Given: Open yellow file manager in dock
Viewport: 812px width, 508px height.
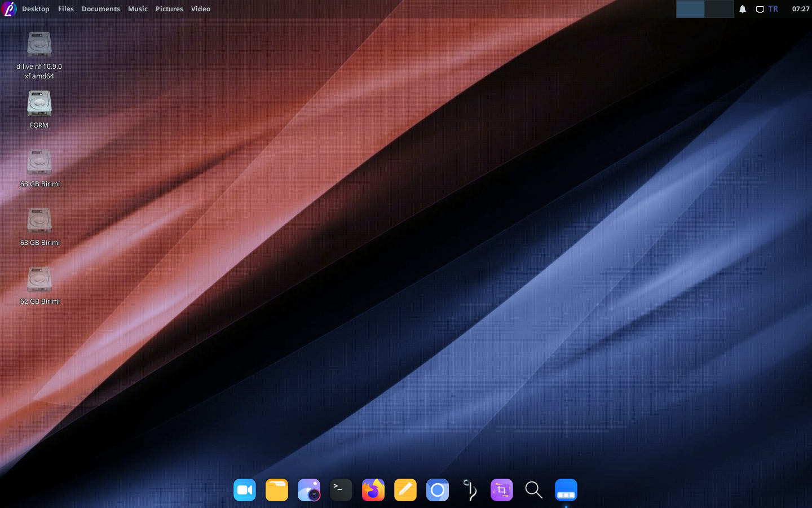Looking at the screenshot, I should (277, 490).
